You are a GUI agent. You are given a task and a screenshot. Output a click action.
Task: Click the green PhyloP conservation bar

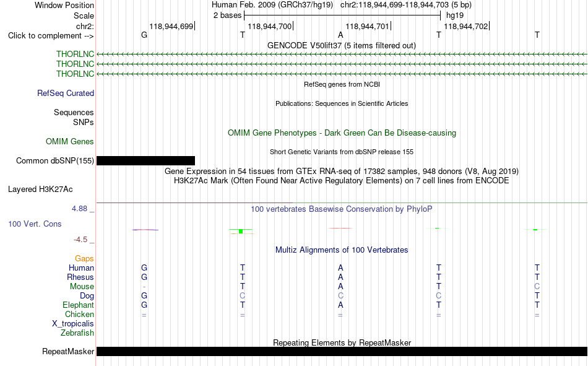click(241, 231)
